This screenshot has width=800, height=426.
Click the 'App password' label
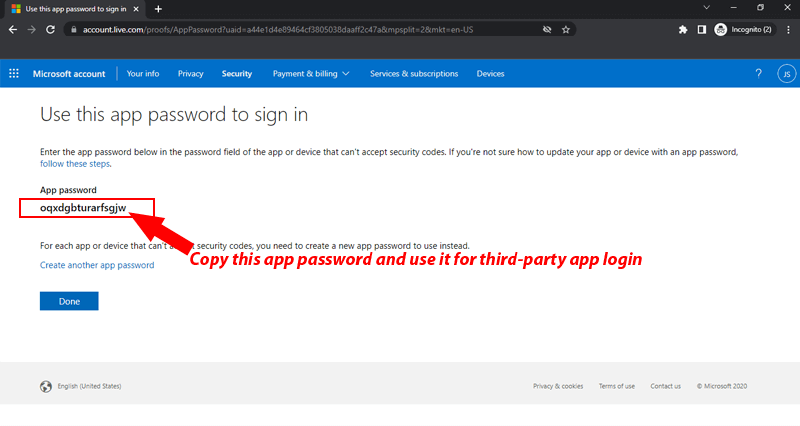68,190
